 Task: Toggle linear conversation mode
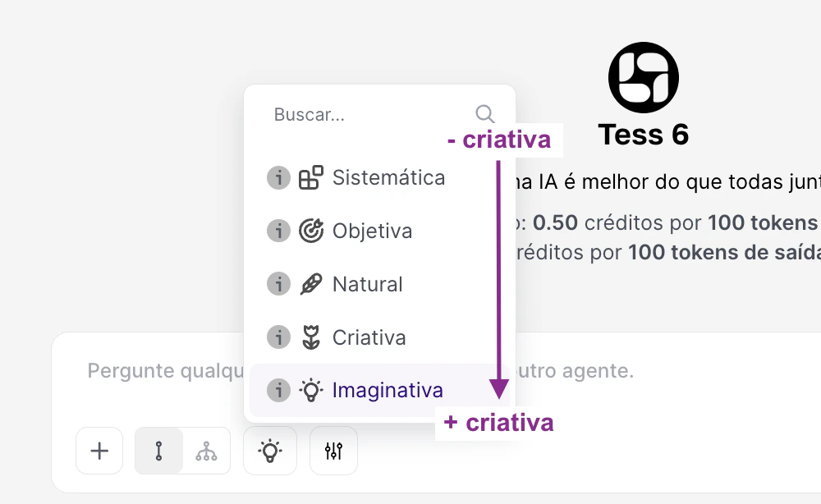click(159, 450)
